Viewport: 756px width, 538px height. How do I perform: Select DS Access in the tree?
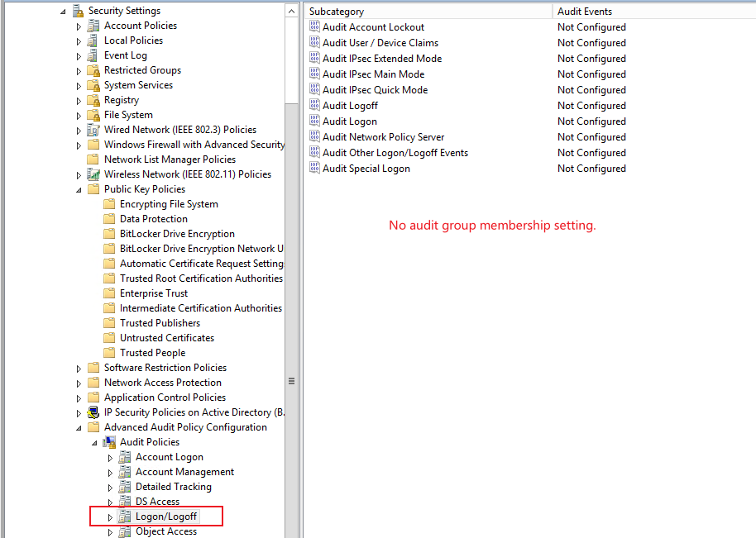[157, 502]
